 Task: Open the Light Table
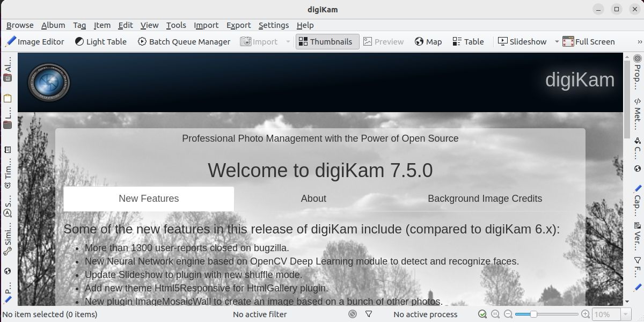pyautogui.click(x=100, y=41)
